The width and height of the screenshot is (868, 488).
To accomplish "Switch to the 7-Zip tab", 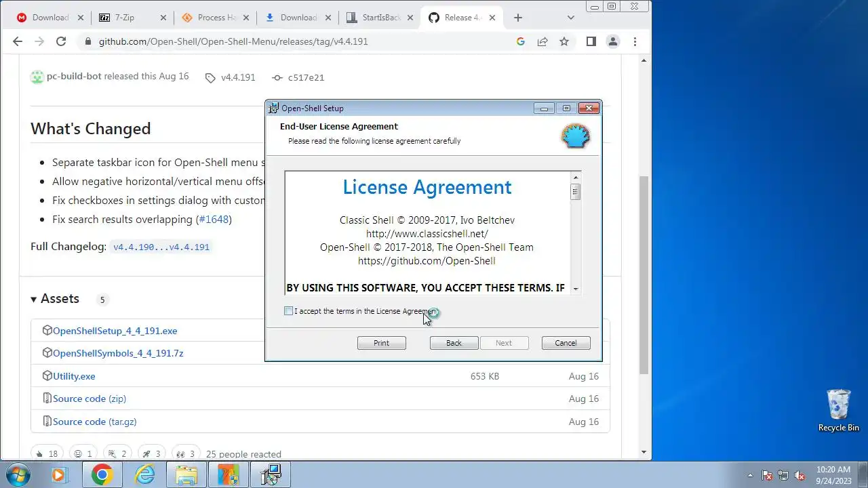I will coord(132,18).
